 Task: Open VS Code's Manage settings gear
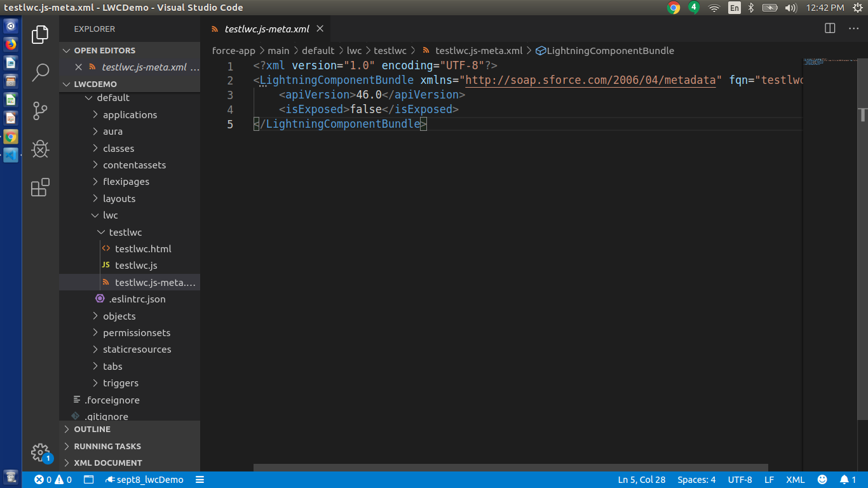39,452
